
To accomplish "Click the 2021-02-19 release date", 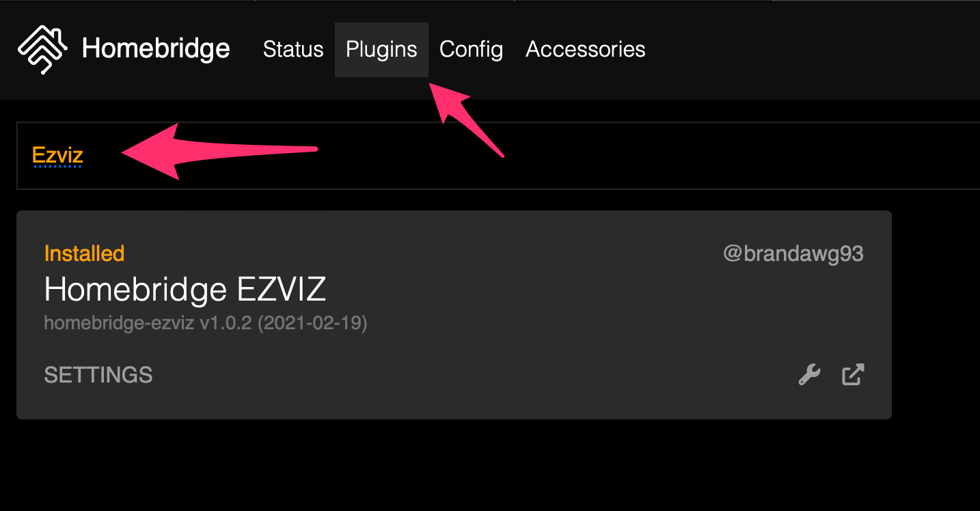I will (312, 323).
